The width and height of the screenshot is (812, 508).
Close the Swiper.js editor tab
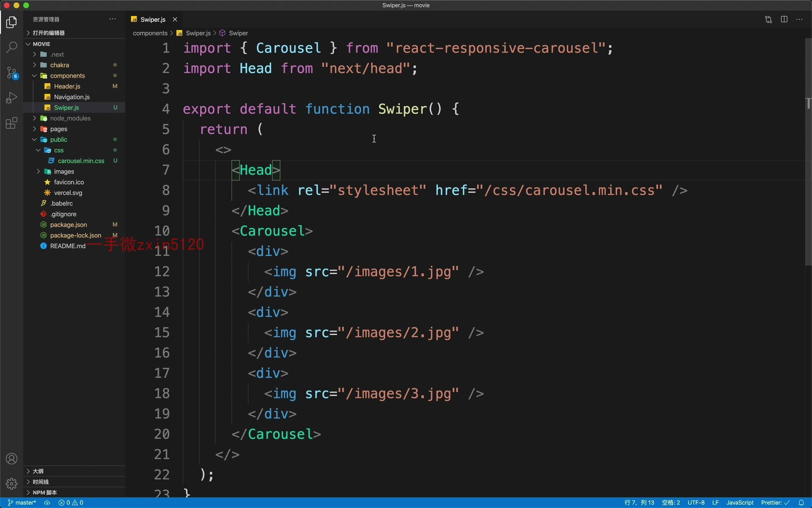(x=175, y=19)
